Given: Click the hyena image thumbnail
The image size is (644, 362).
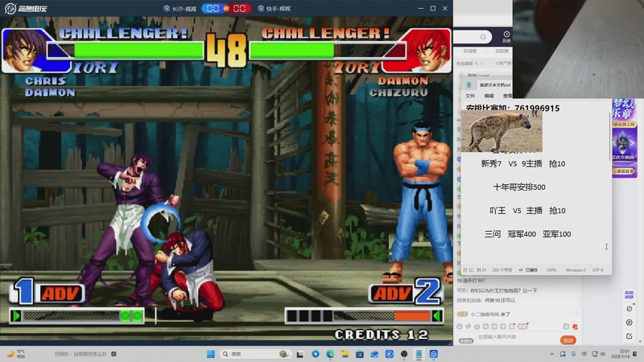Looking at the screenshot, I should click(x=502, y=132).
